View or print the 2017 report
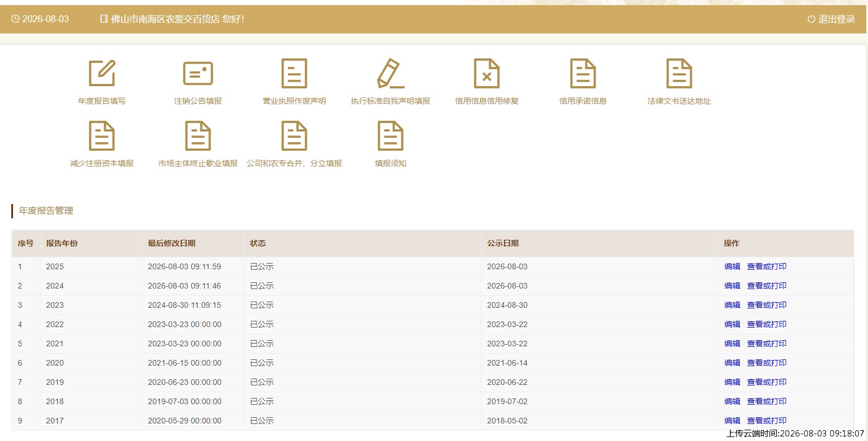This screenshot has height=441, width=868. pos(767,421)
